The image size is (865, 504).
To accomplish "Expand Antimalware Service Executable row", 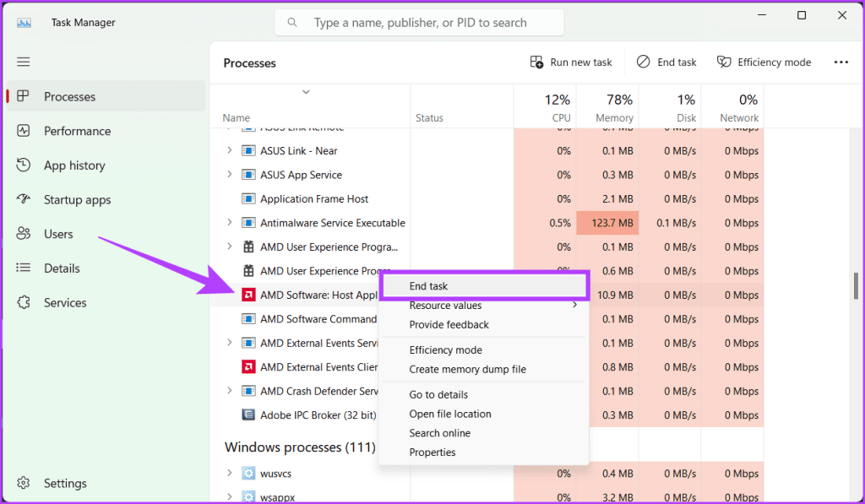I will coord(229,223).
